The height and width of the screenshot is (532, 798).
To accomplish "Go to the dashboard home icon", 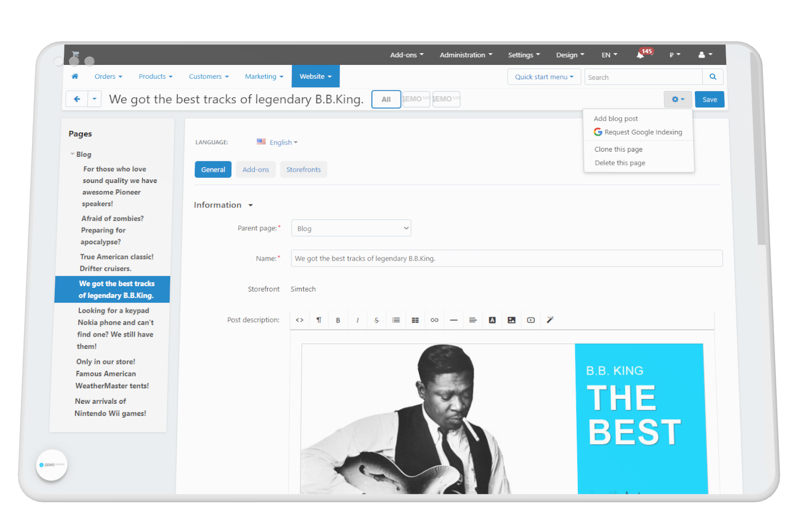I will click(x=75, y=77).
